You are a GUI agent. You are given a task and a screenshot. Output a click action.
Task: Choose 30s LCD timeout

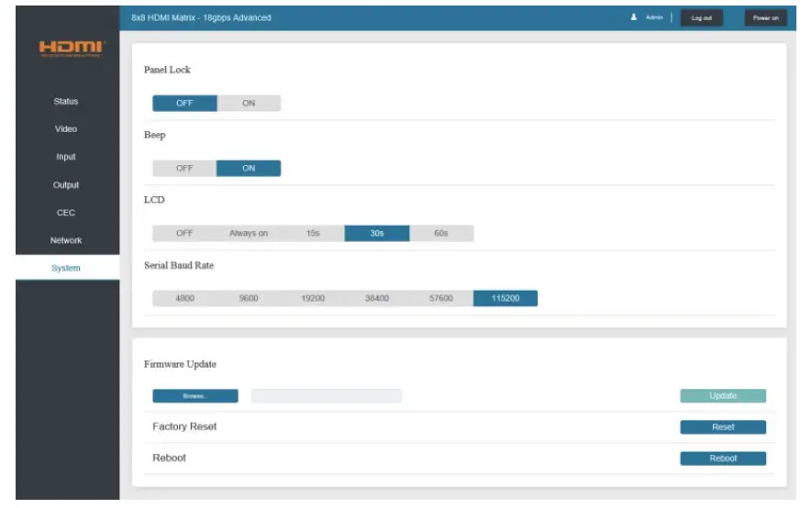[377, 234]
